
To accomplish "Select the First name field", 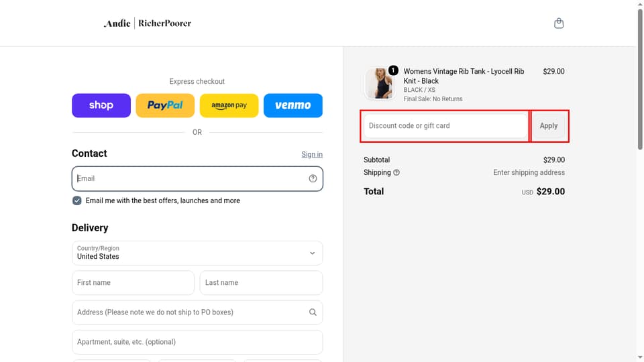I will [x=133, y=283].
